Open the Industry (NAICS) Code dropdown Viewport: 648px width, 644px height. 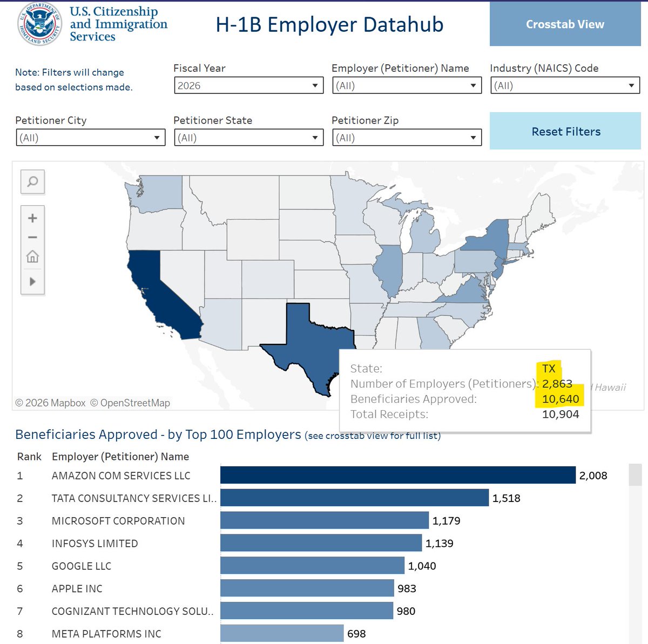(565, 85)
